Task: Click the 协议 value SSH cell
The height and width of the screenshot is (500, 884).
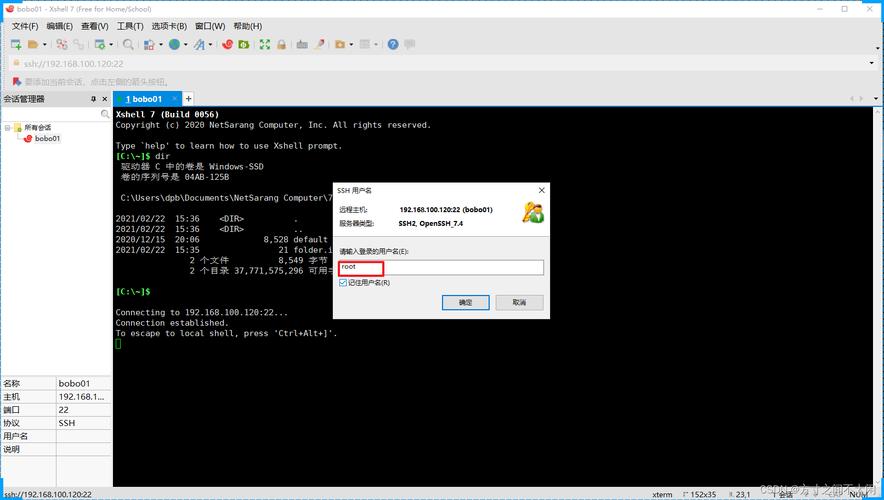Action: coord(84,423)
